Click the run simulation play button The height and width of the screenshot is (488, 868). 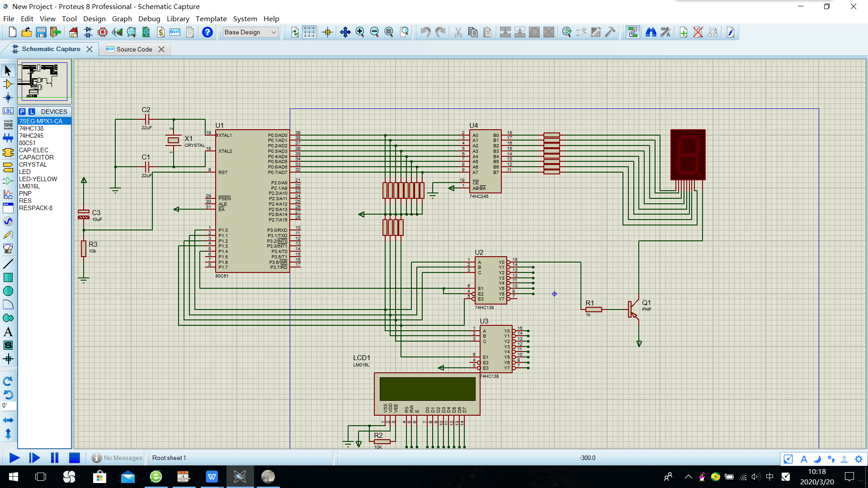point(13,458)
